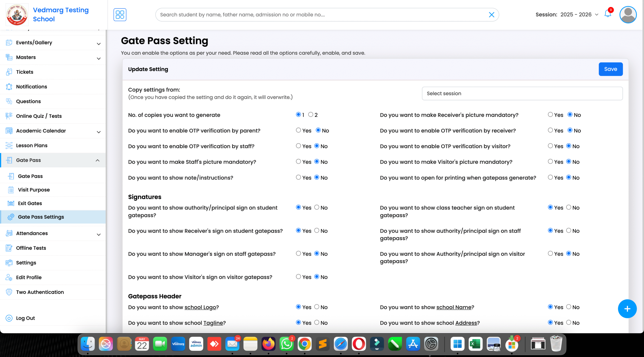Go to Two Authentication settings
The height and width of the screenshot is (357, 644).
tap(40, 292)
